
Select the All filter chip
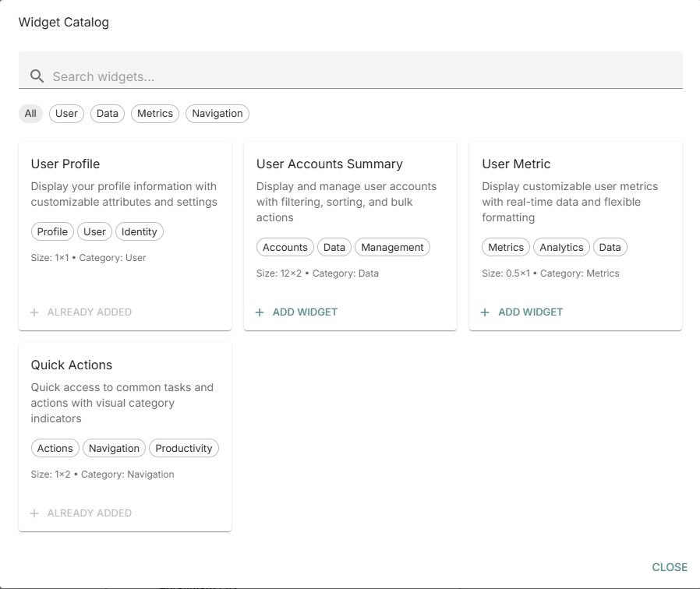(30, 113)
